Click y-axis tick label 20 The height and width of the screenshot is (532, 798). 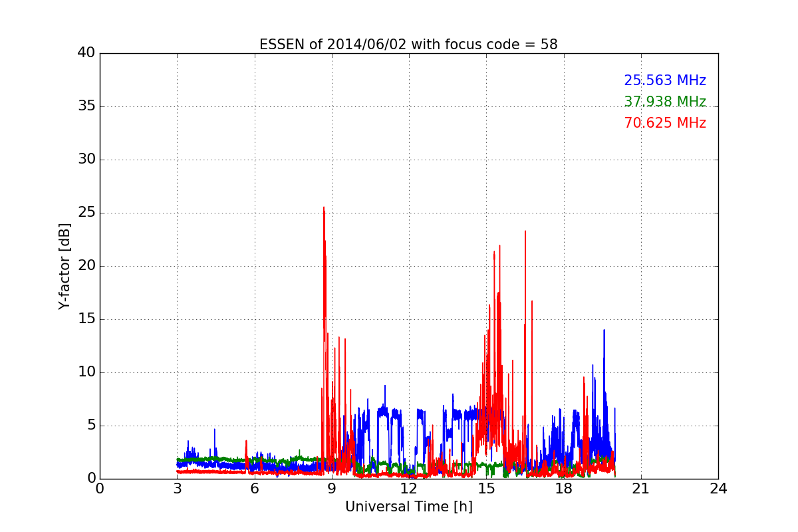coord(86,265)
